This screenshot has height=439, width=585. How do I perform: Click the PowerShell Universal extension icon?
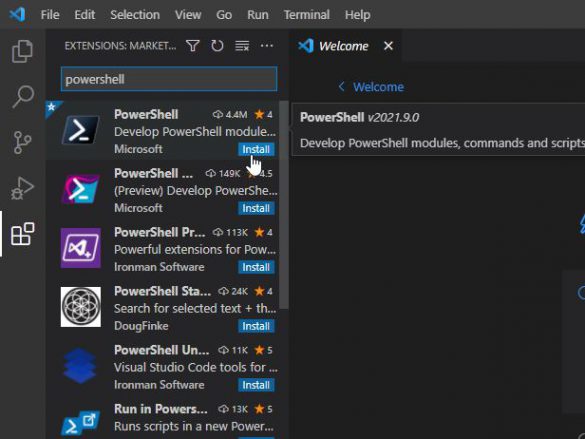pos(79,366)
